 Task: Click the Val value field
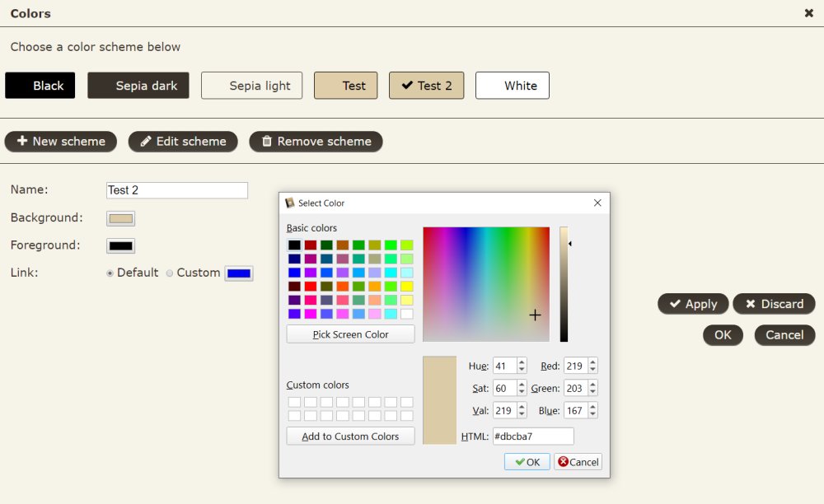(x=504, y=411)
